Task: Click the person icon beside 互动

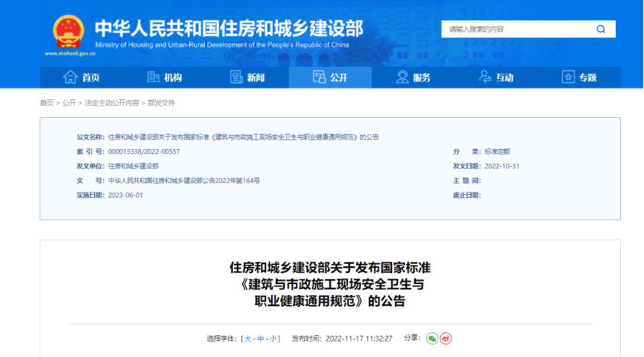Action: coord(485,77)
